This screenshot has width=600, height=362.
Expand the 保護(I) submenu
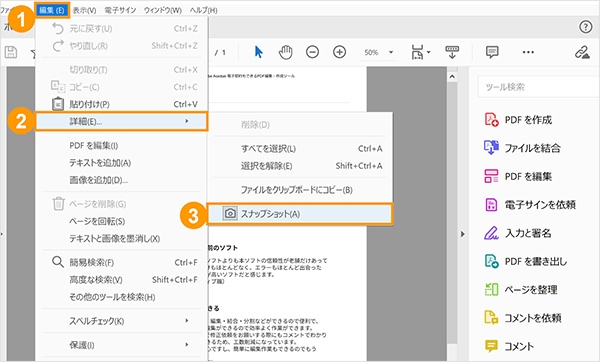[122, 345]
